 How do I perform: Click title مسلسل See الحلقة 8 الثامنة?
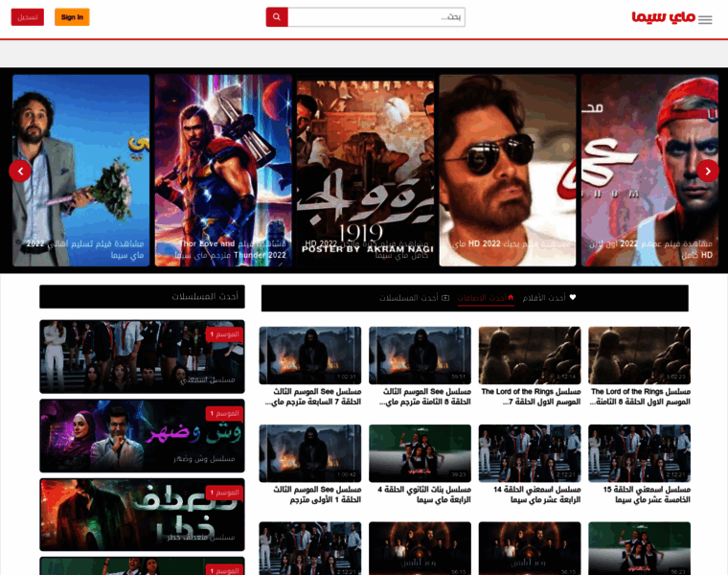click(425, 397)
